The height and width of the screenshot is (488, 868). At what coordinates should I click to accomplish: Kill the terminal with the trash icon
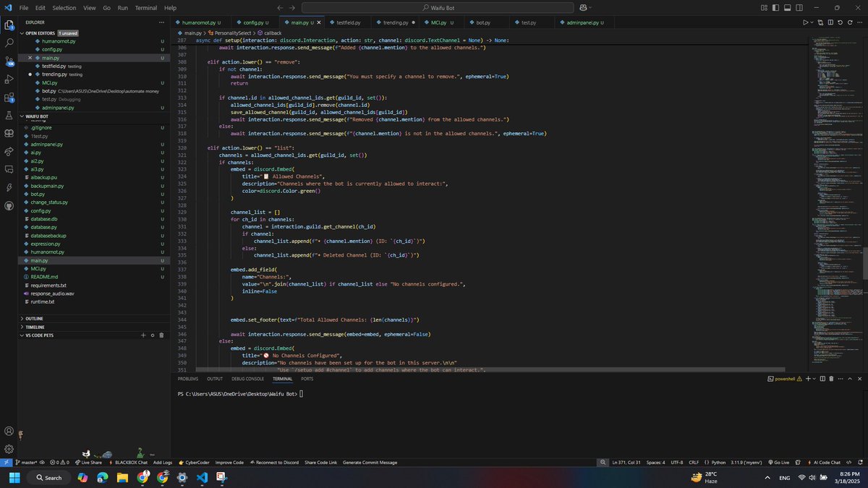pos(831,378)
